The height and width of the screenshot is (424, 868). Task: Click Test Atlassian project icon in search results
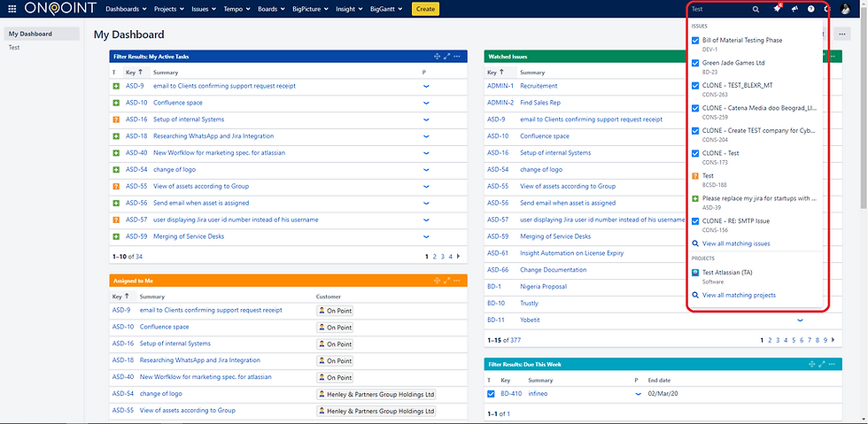pyautogui.click(x=695, y=273)
